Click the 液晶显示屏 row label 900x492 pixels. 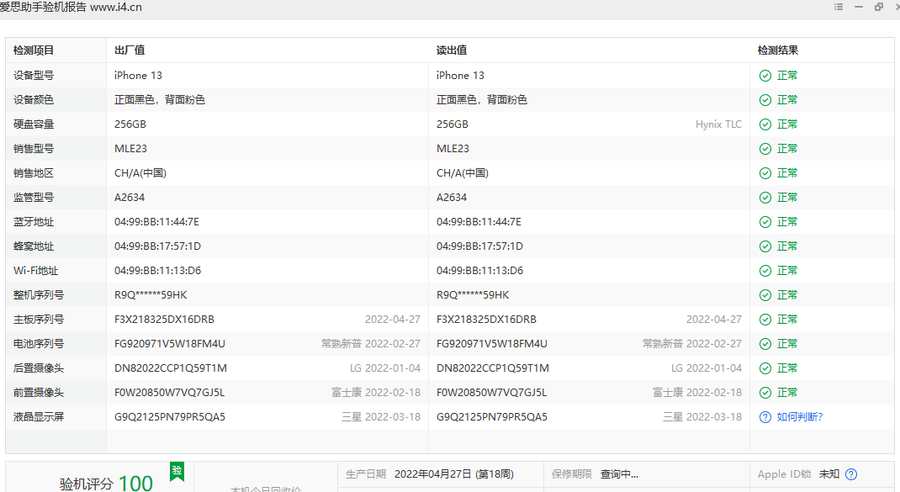point(38,417)
